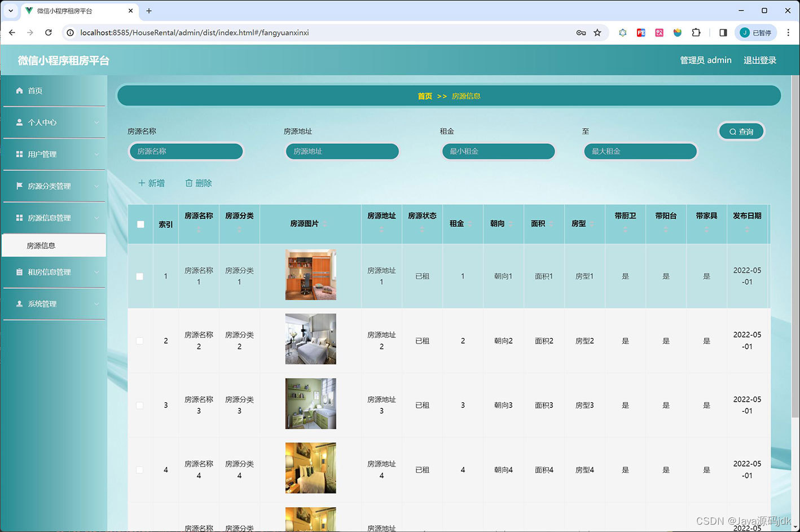Expand 系统管理 sidebar menu
The image size is (800, 532).
[x=54, y=304]
